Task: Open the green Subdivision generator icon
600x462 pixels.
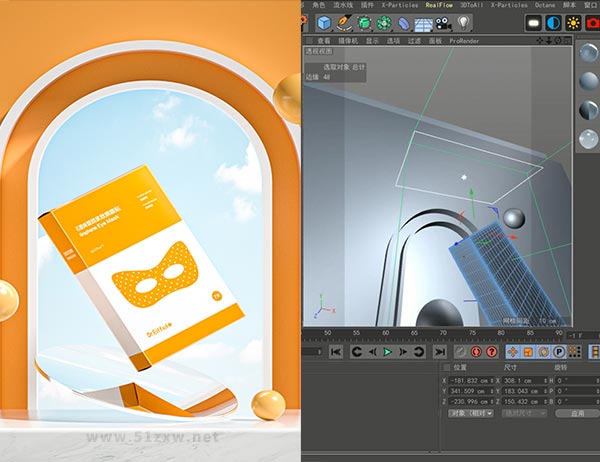Action: [x=364, y=23]
